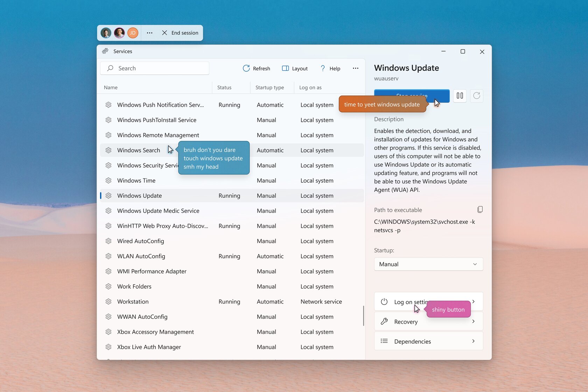Select WMI Performance Adapter service
The image size is (588, 392).
pyautogui.click(x=232, y=271)
